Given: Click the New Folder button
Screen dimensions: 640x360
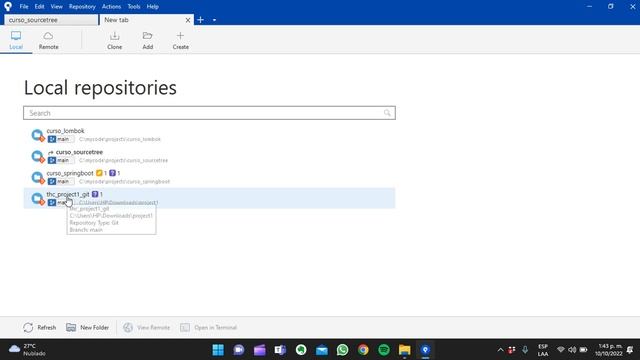Looking at the screenshot, I should pos(88,327).
